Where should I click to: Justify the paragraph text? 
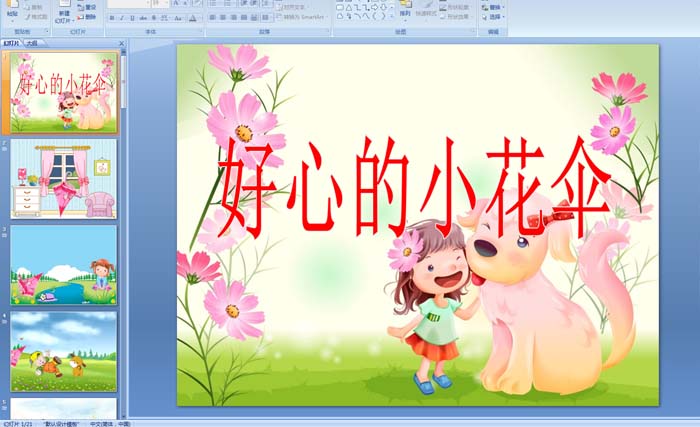pyautogui.click(x=244, y=17)
